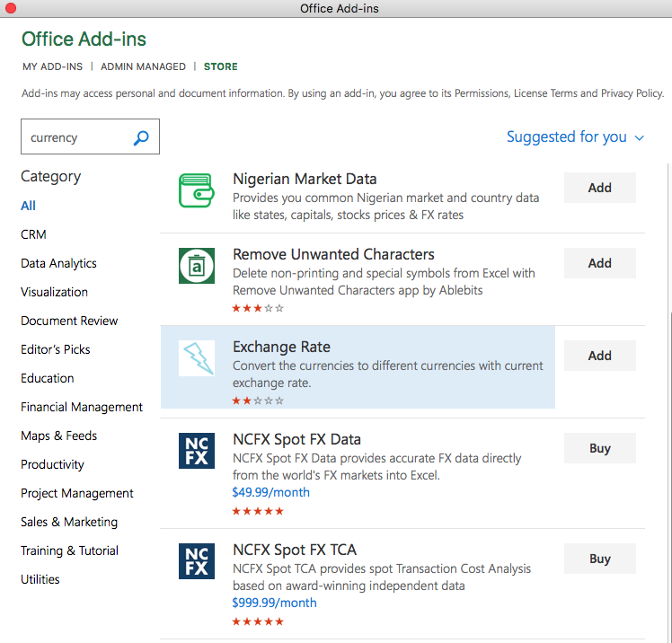Screen dimensions: 672x643
Task: Open the Remove Unwanted Characters title
Action: pyautogui.click(x=333, y=254)
